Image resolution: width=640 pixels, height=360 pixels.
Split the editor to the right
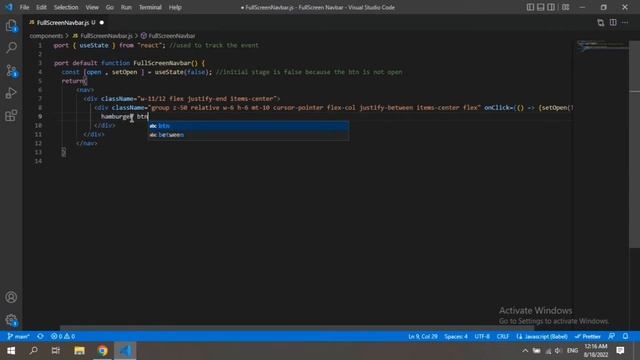[x=613, y=23]
